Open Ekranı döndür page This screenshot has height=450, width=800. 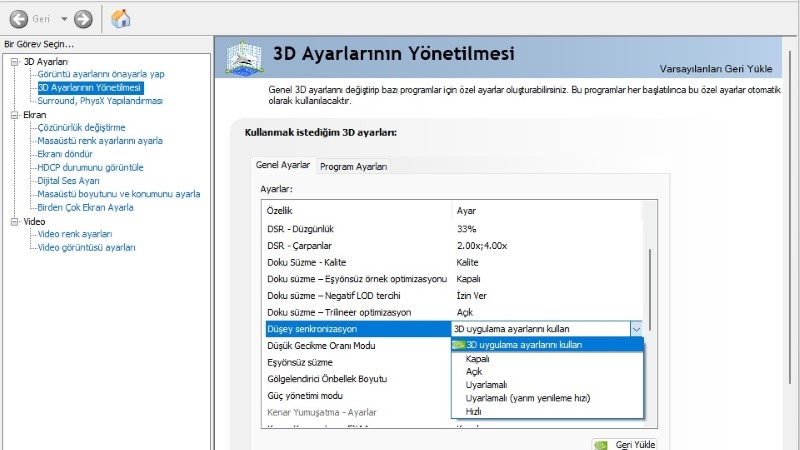pyautogui.click(x=65, y=154)
